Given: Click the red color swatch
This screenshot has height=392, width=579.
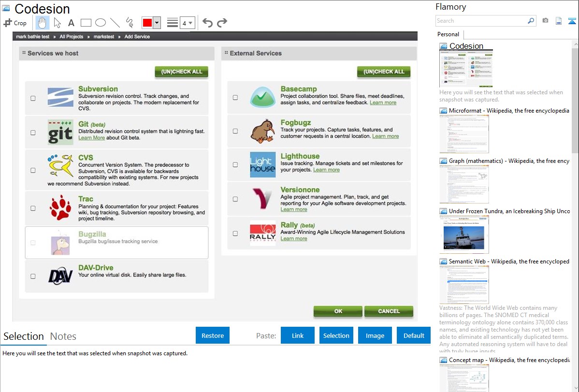Looking at the screenshot, I should [x=147, y=23].
